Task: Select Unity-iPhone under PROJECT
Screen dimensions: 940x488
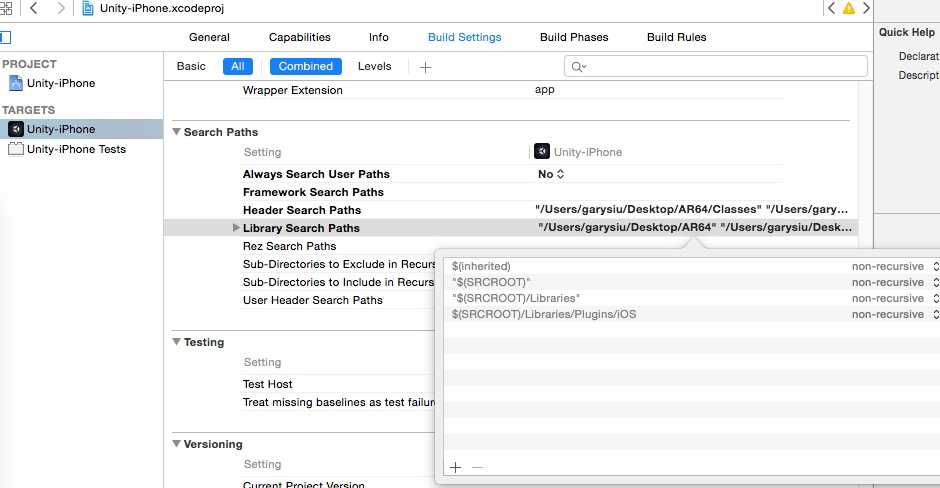Action: (x=61, y=83)
